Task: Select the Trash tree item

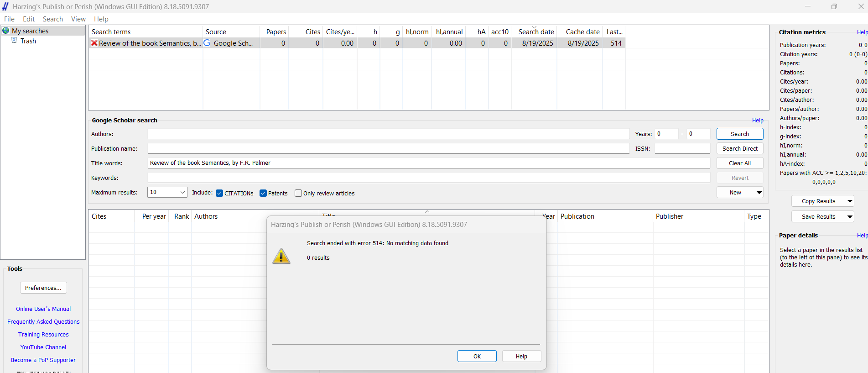Action: point(28,41)
